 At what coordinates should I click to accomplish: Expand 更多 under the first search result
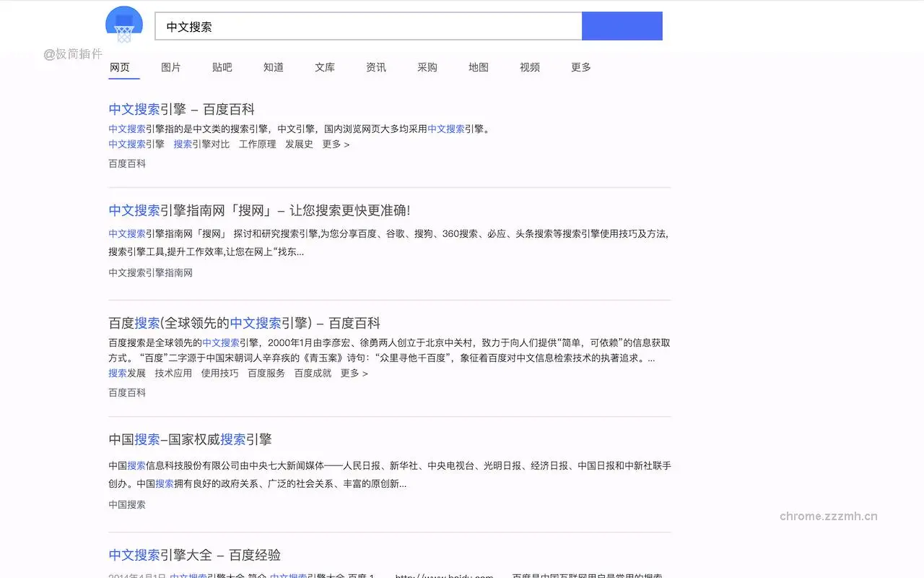pos(336,144)
